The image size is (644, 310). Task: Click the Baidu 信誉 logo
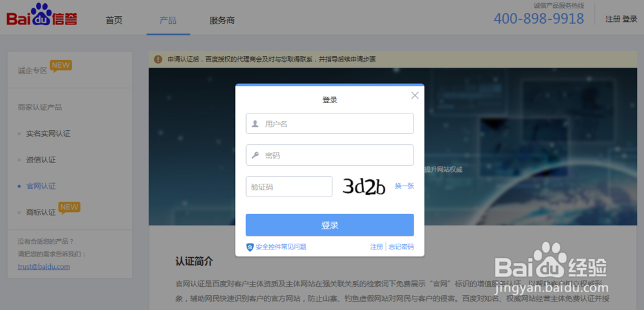click(41, 15)
